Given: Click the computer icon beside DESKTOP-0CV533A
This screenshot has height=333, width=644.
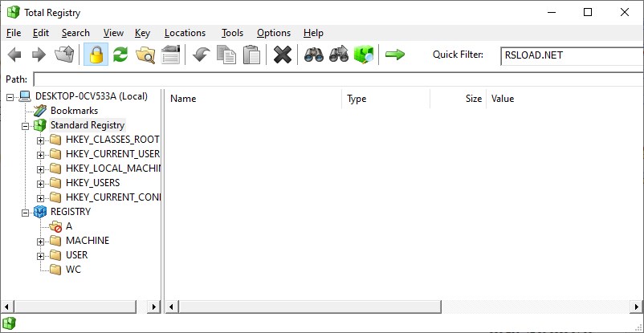Looking at the screenshot, I should pos(25,96).
